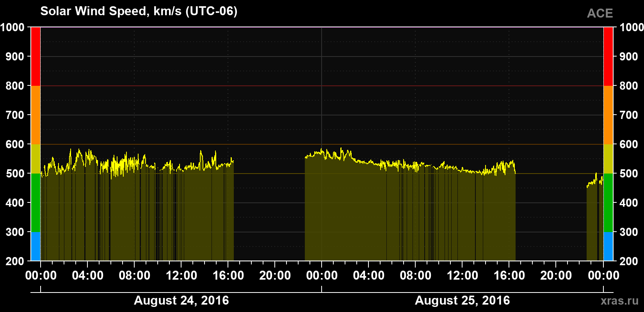This screenshot has height=312, width=644.
Task: Click the final 00:00 time axis label
Action: 603,275
